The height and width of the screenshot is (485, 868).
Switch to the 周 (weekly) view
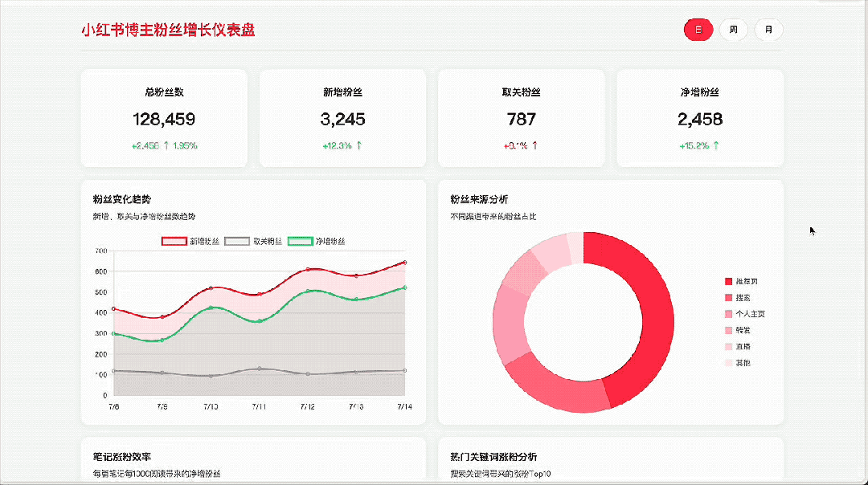734,30
